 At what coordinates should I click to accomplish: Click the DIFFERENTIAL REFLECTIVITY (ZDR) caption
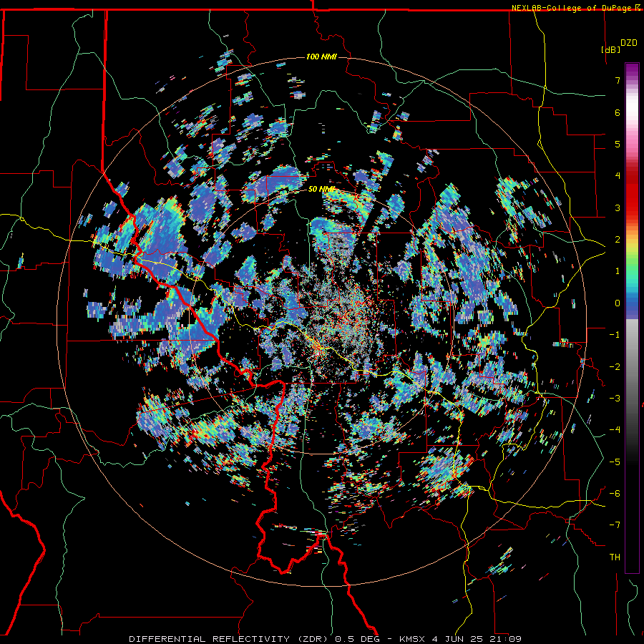[x=230, y=639]
